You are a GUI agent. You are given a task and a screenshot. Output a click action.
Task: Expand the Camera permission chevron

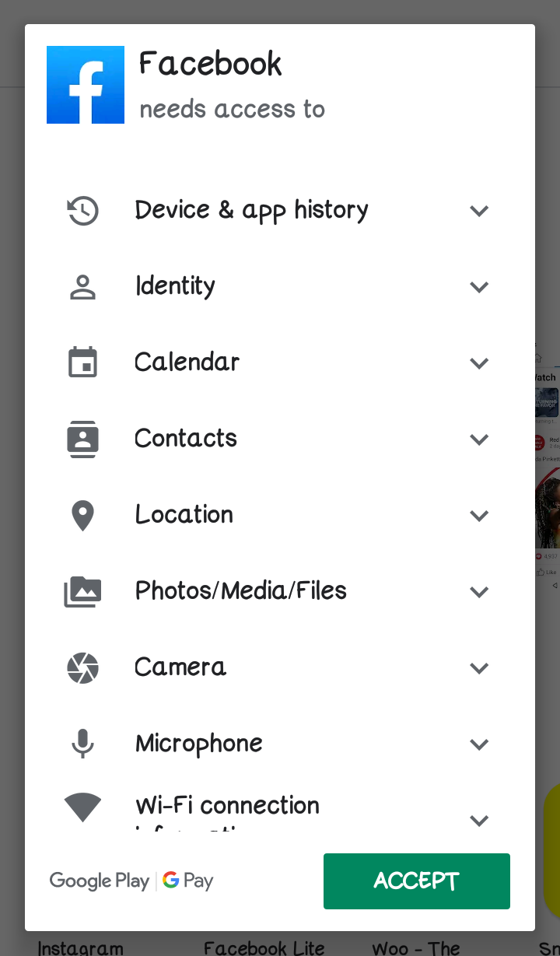pos(479,667)
